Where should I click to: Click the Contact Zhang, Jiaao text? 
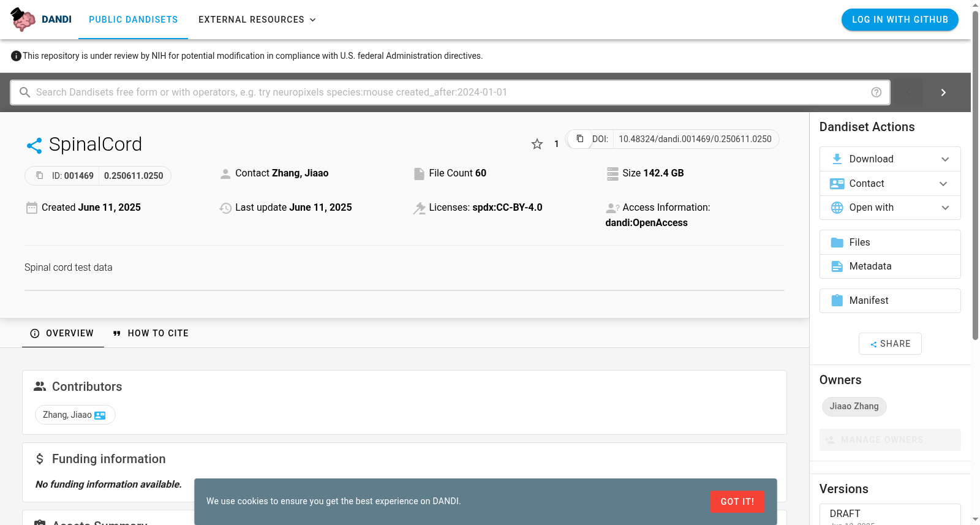point(282,173)
